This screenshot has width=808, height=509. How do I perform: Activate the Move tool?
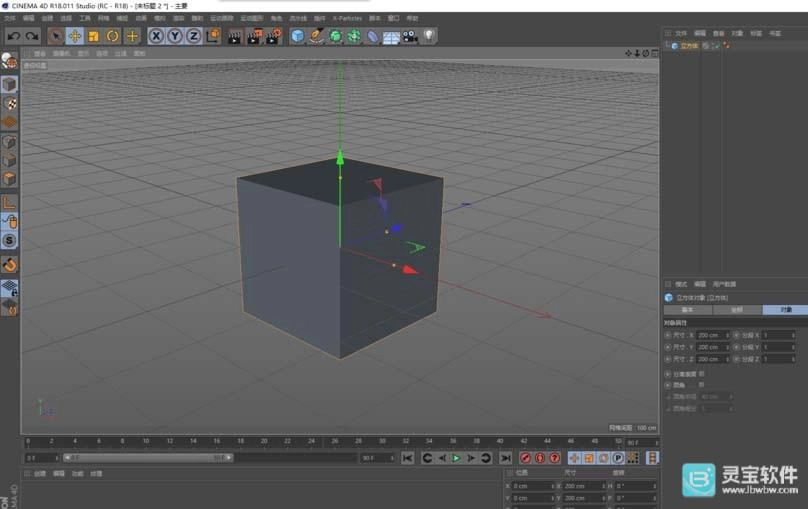tap(75, 36)
